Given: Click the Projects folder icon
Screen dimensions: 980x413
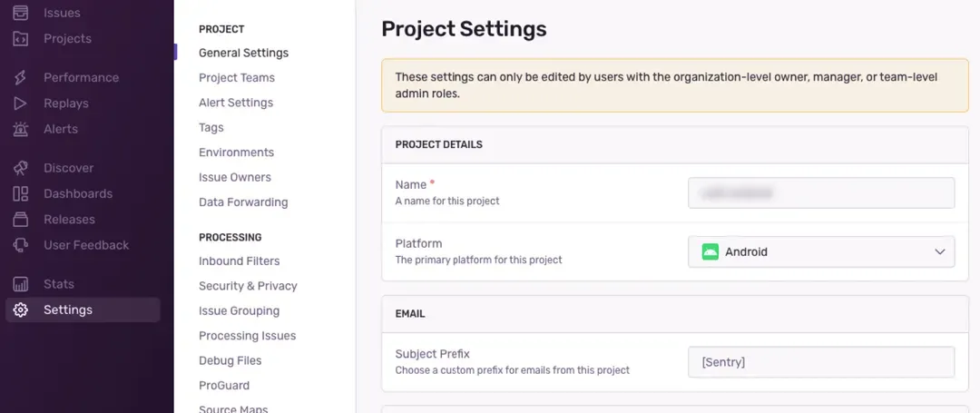Looking at the screenshot, I should 20,38.
